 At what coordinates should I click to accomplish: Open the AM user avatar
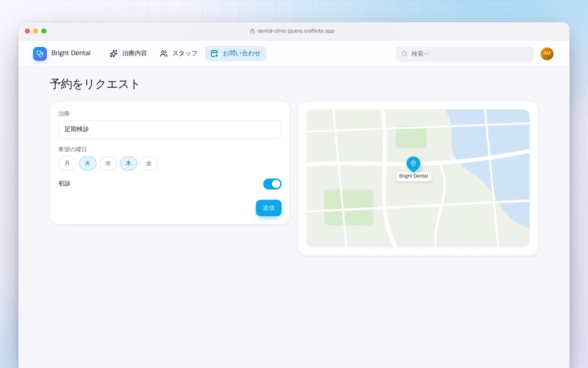547,54
